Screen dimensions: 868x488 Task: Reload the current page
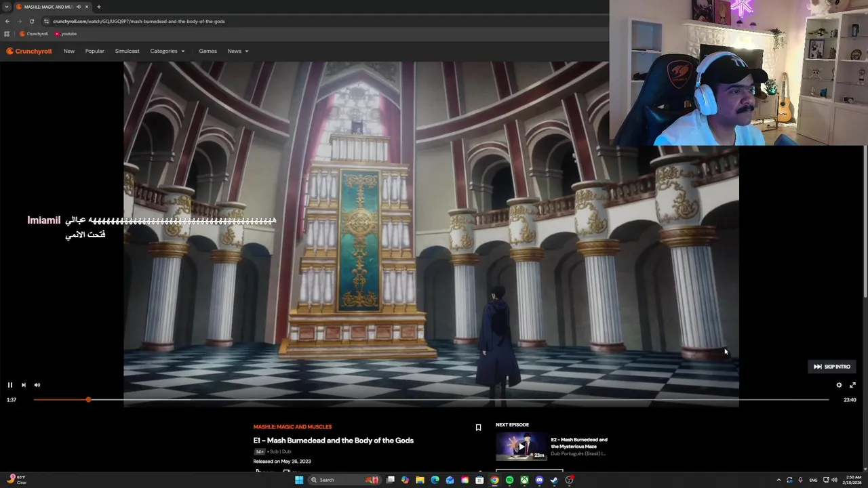[x=31, y=21]
